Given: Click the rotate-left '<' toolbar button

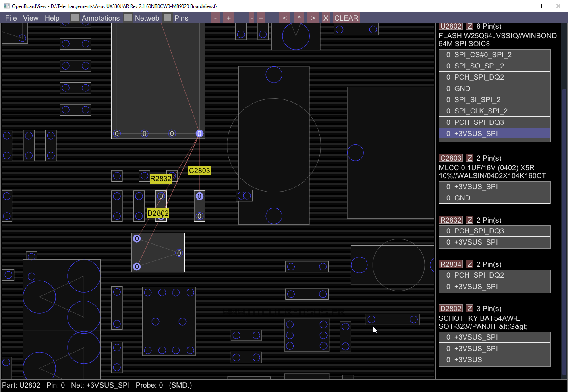Looking at the screenshot, I should (x=285, y=18).
